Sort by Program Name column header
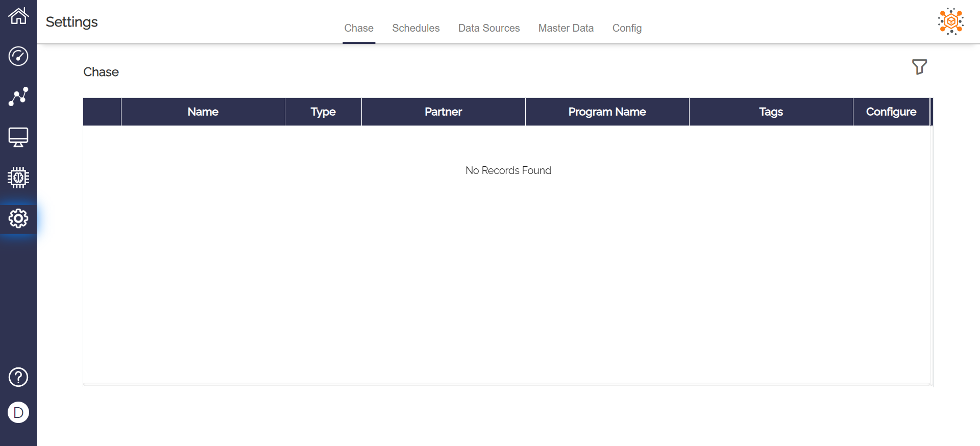The height and width of the screenshot is (446, 980). pos(607,112)
